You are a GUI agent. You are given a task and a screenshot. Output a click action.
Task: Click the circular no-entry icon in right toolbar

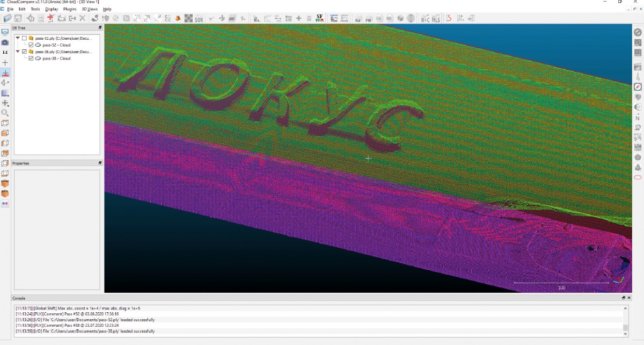pos(638,32)
